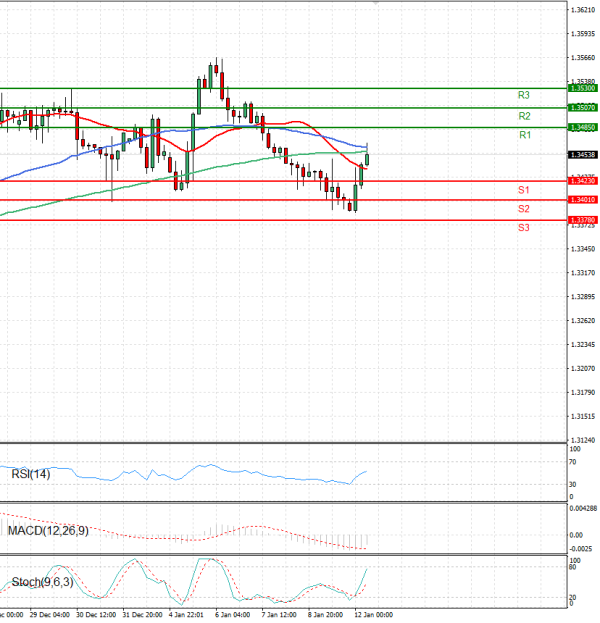Click the 1.33780 red price tag

[x=582, y=219]
